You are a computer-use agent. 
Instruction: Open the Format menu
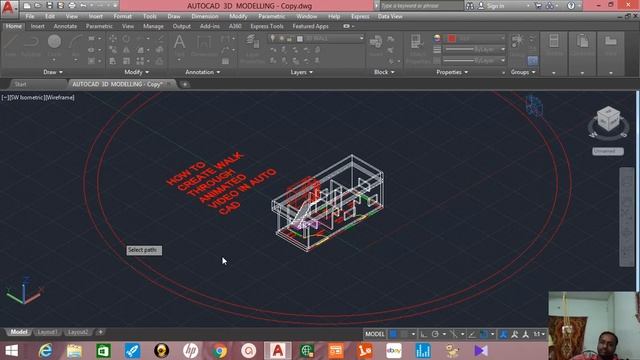pos(122,16)
